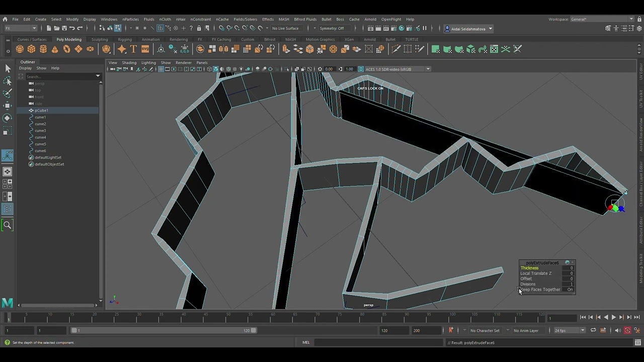Select defaultLightSet in the Outliner
Viewport: 644px width, 362px height.
coord(48,157)
